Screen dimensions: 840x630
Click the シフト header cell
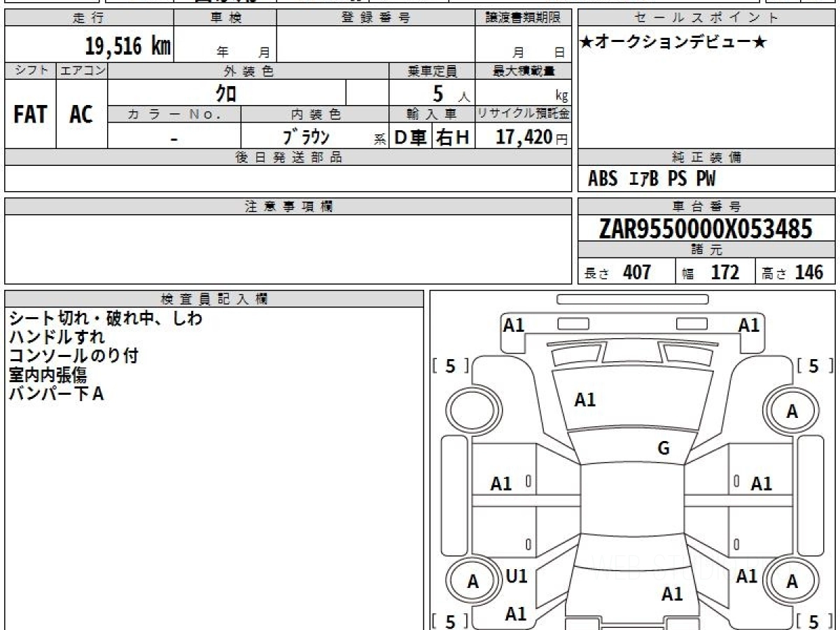coord(30,71)
